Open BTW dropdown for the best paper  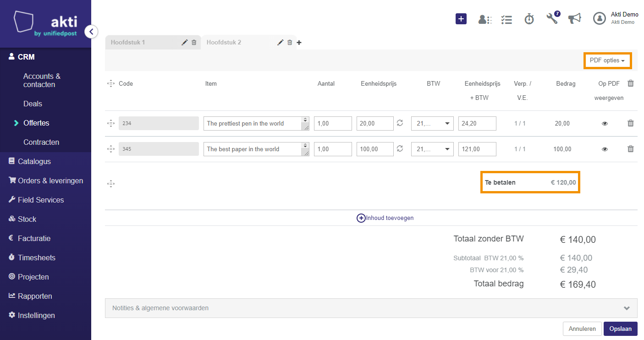pos(432,149)
